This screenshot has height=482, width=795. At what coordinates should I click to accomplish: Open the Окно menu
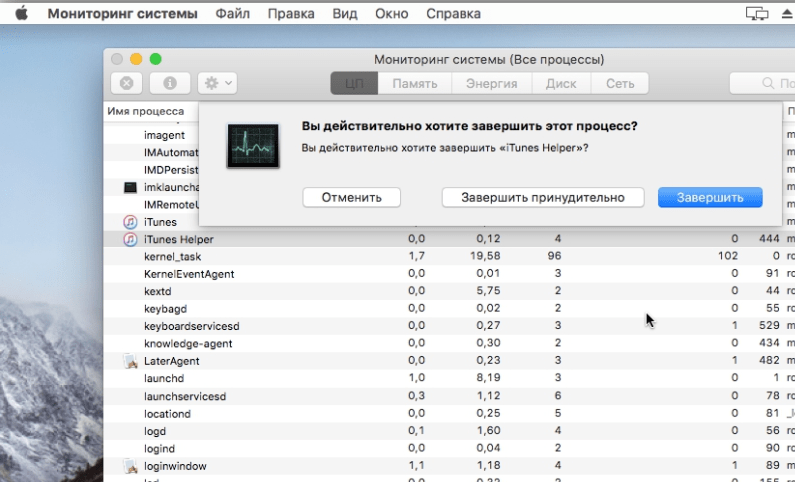click(x=391, y=14)
